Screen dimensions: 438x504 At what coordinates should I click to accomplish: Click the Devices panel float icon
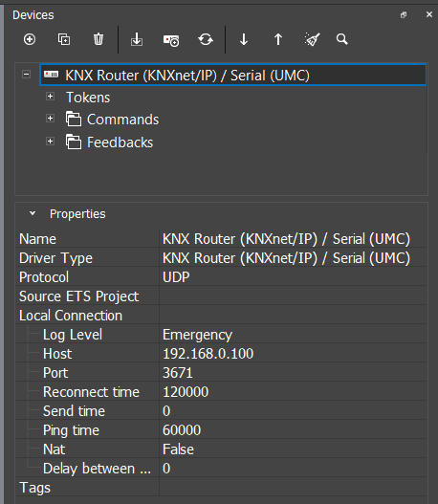point(404,14)
